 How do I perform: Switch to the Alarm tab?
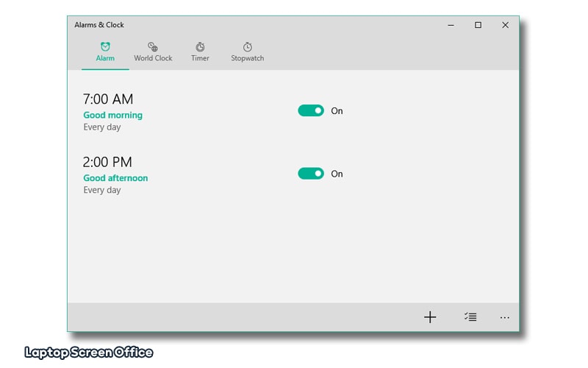tap(105, 52)
